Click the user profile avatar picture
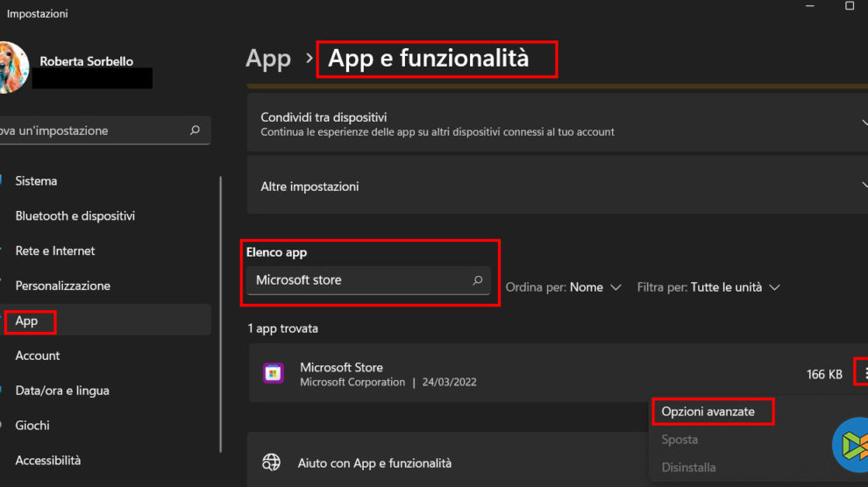868x487 pixels. [12, 68]
